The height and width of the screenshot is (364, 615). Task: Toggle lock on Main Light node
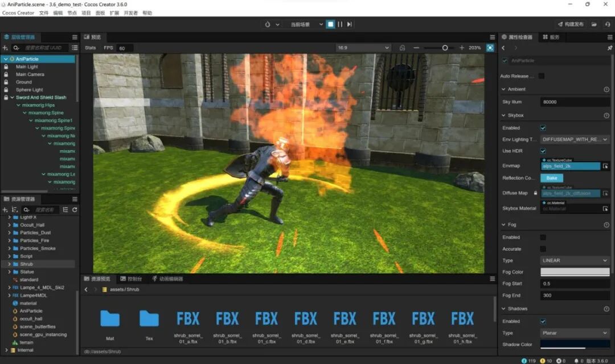coord(6,67)
